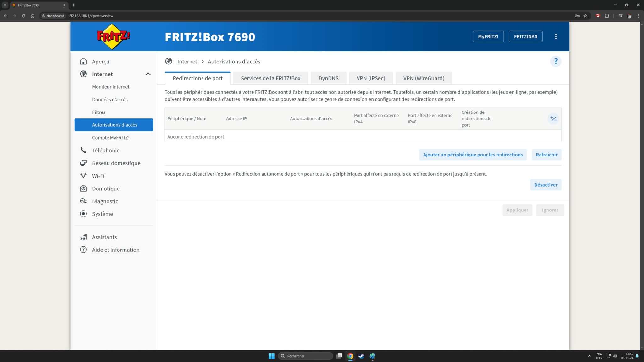Click the Chrome icon in taskbar
Image resolution: width=644 pixels, height=362 pixels.
[350, 356]
